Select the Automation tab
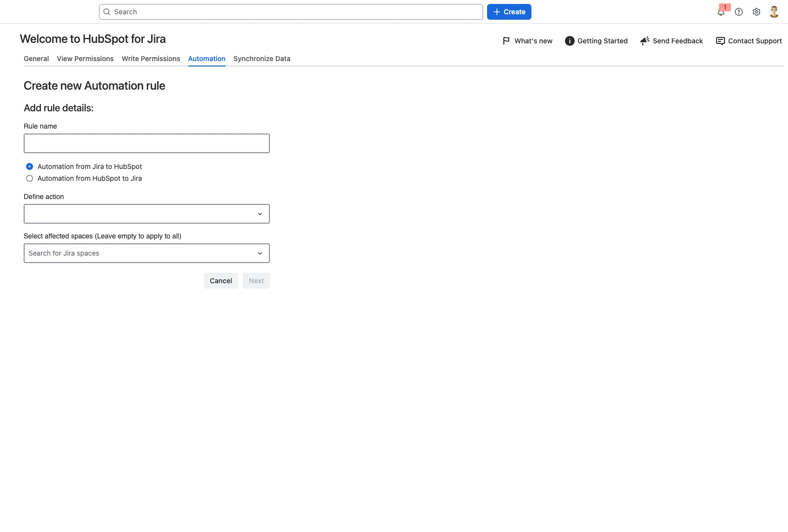 tap(207, 59)
